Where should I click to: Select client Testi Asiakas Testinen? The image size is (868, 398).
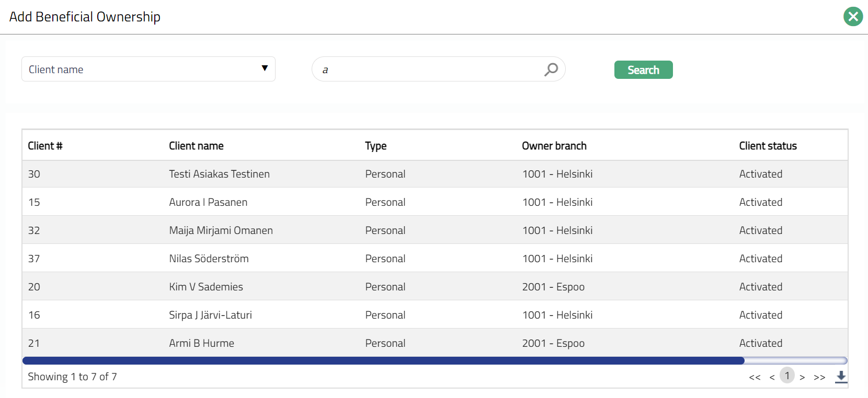(219, 174)
